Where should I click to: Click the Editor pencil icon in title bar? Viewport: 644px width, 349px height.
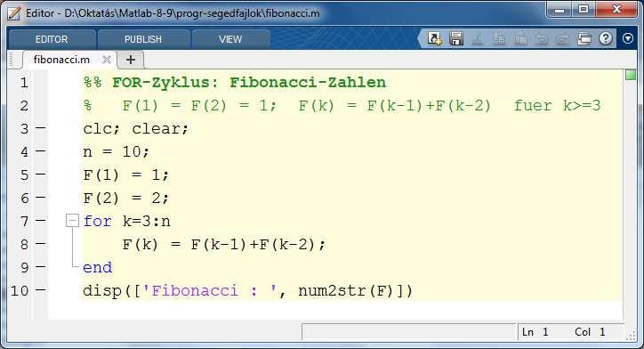(14, 13)
